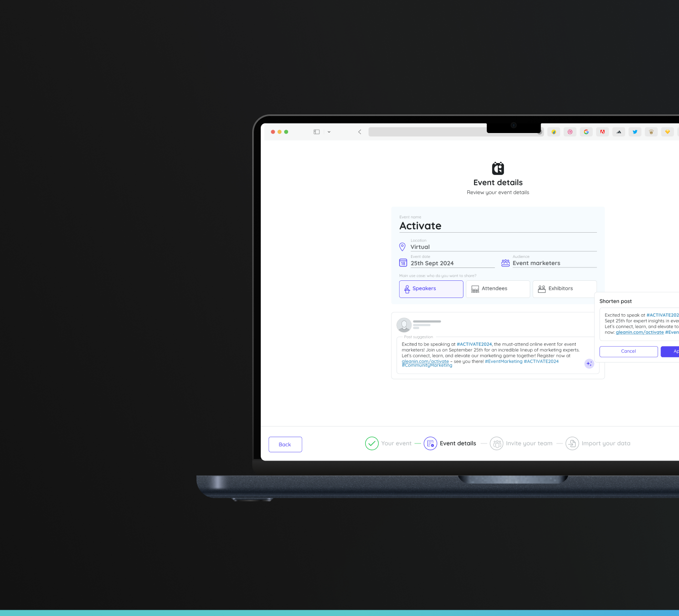Click the #EventMarketing hashtag in the post suggestion
The width and height of the screenshot is (679, 616).
click(x=504, y=361)
